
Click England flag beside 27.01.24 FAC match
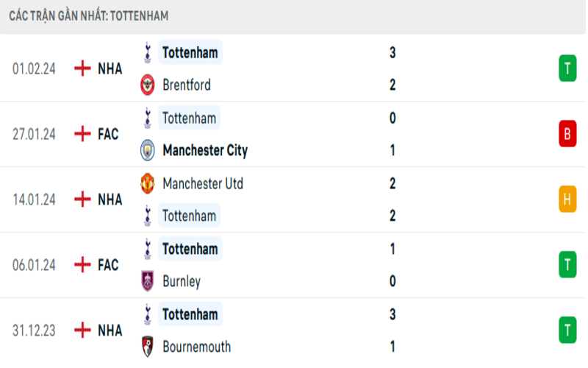pos(82,134)
